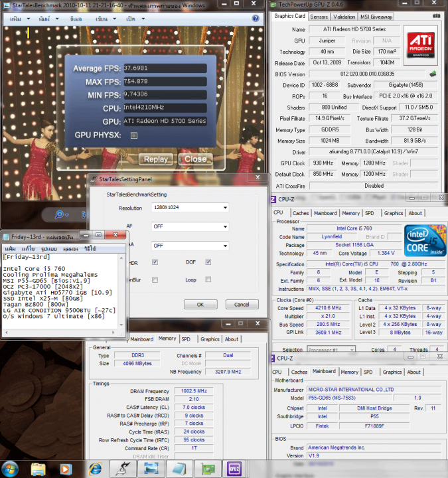The height and width of the screenshot is (478, 448).
Task: Switch to GPU-Z taskbar icon
Action: pyautogui.click(x=207, y=469)
